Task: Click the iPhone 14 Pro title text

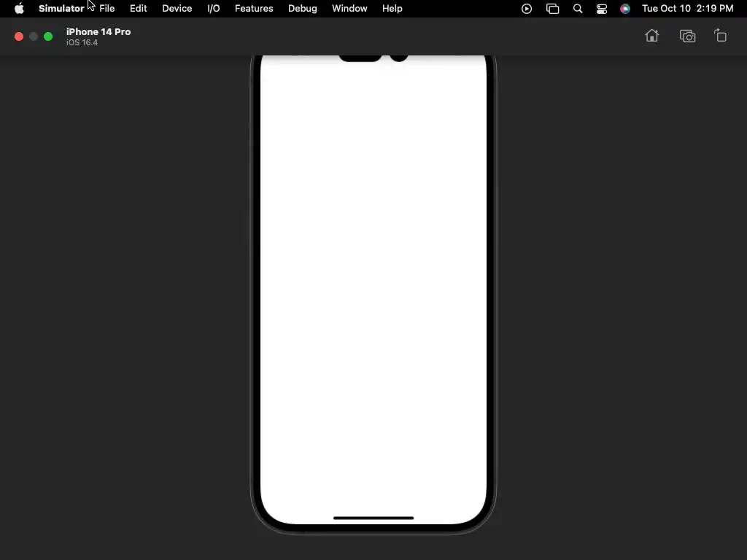Action: click(98, 31)
